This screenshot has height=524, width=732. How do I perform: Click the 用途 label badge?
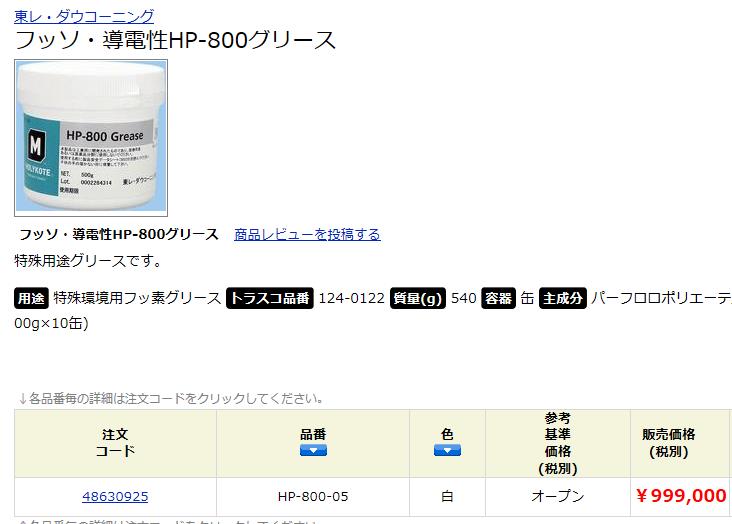click(x=31, y=298)
